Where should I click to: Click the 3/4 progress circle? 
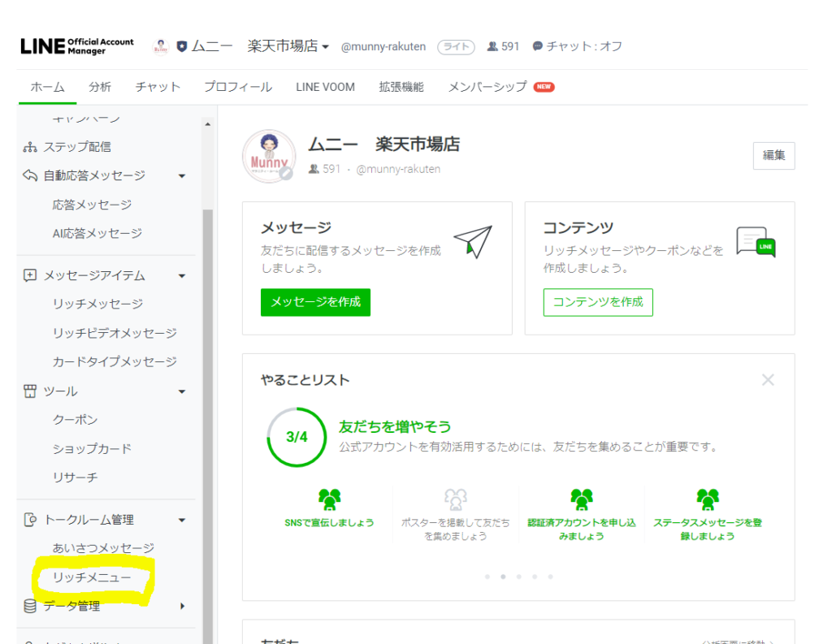(296, 437)
